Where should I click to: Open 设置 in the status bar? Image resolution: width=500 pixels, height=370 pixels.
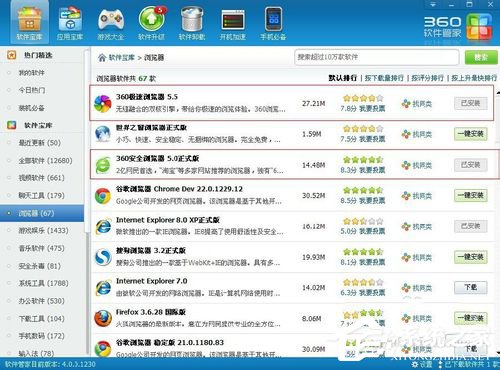pyautogui.click(x=422, y=364)
